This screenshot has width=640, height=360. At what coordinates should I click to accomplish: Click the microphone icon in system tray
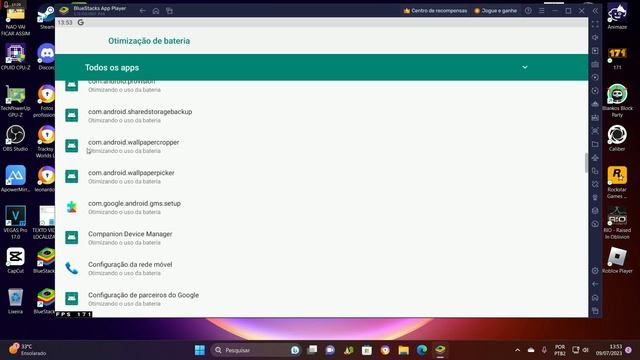click(x=544, y=350)
